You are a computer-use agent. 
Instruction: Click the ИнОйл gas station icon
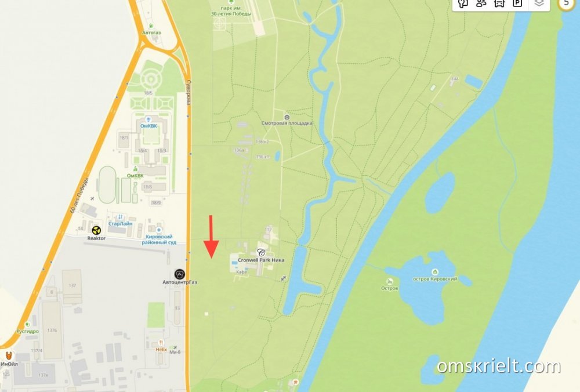pyautogui.click(x=9, y=356)
